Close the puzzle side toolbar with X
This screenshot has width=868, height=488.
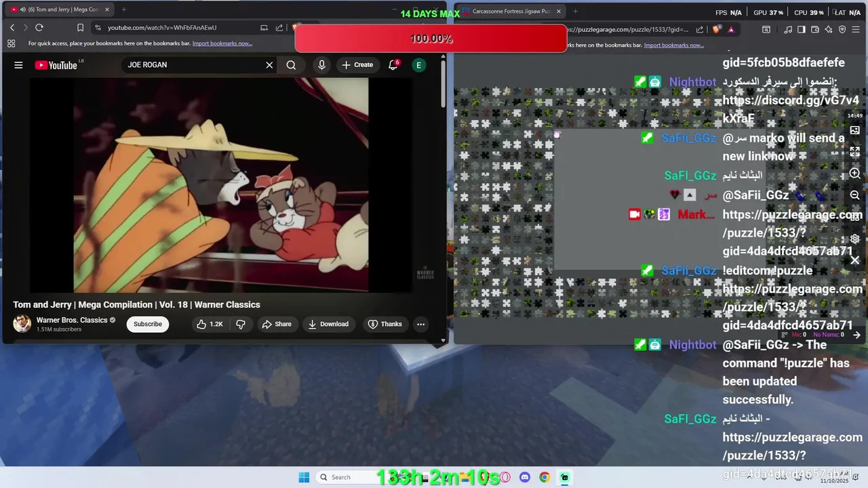[855, 260]
